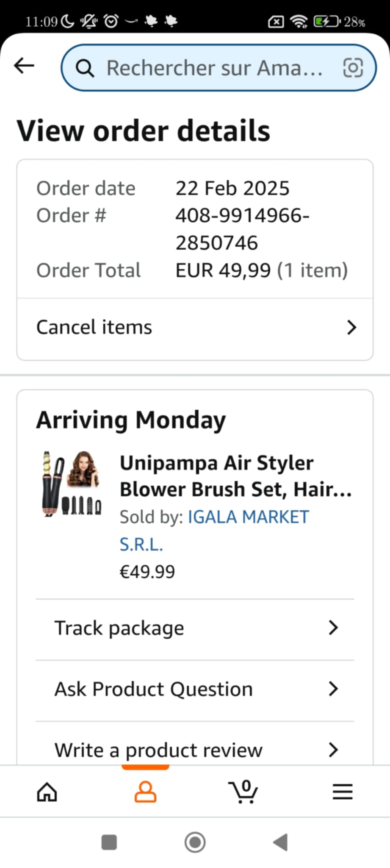
Task: Tap the search magnifier icon
Action: 85,68
